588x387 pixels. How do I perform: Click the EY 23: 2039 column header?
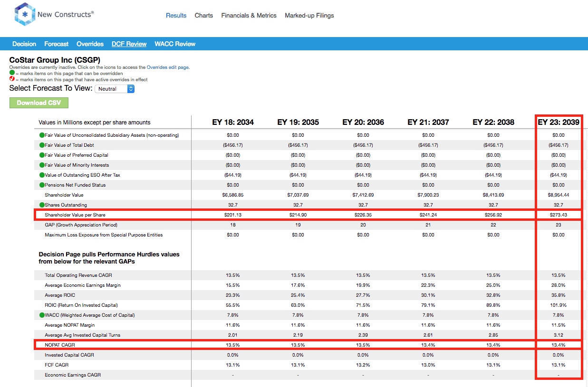click(559, 123)
